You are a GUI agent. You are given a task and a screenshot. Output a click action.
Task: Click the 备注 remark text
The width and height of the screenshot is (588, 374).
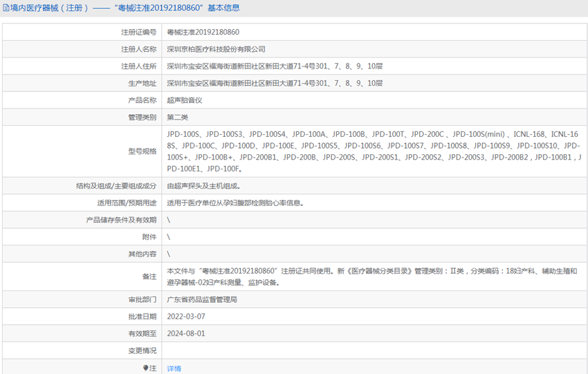click(372, 277)
